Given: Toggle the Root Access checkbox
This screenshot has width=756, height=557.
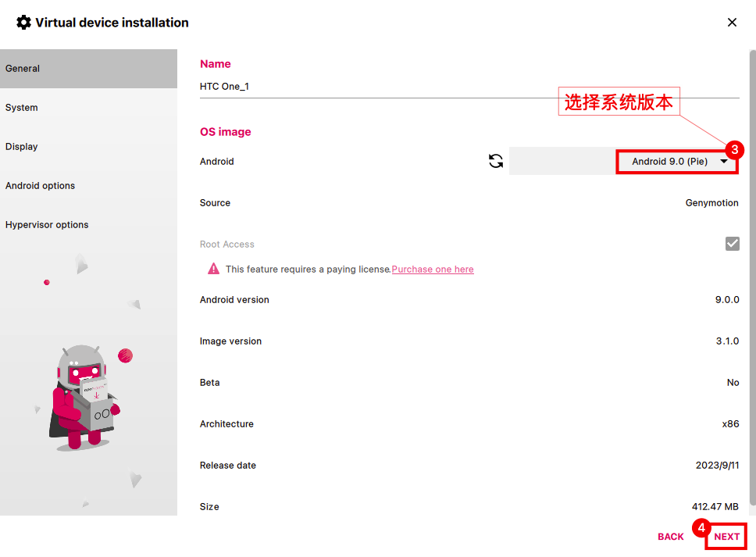Looking at the screenshot, I should (732, 244).
